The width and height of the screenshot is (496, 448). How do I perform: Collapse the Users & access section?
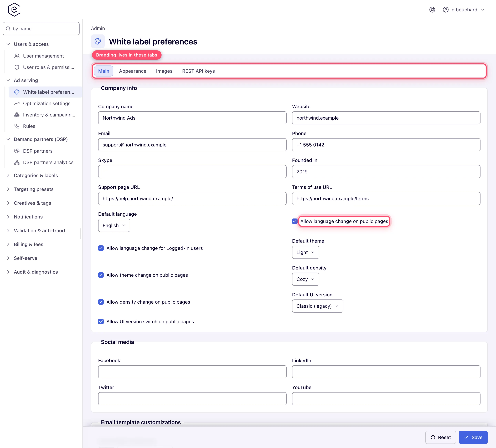[8, 44]
